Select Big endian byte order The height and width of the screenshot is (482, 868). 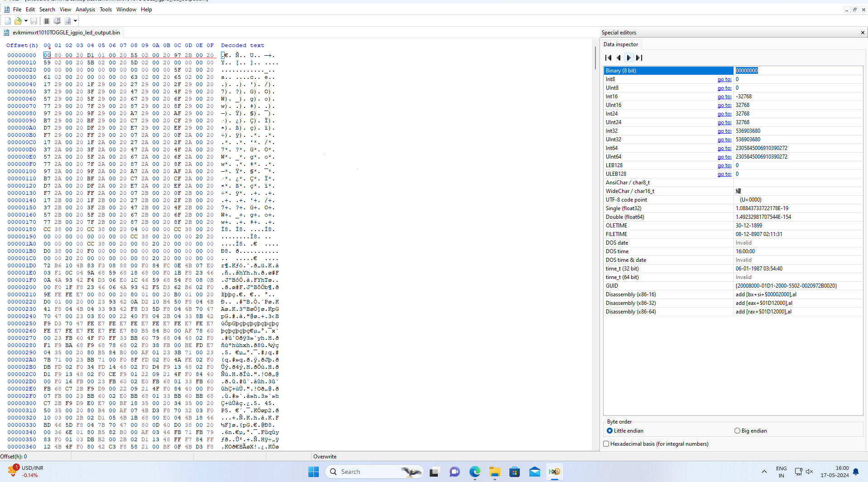click(738, 430)
